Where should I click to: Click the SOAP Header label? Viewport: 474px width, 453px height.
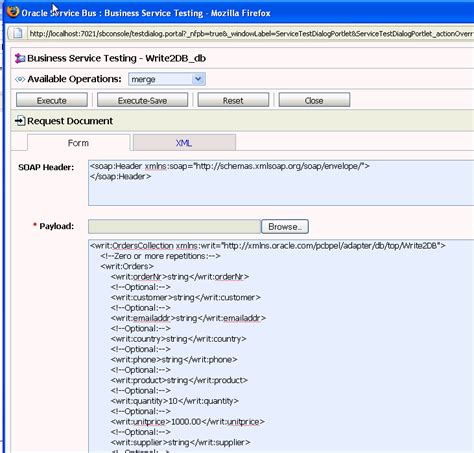(46, 167)
